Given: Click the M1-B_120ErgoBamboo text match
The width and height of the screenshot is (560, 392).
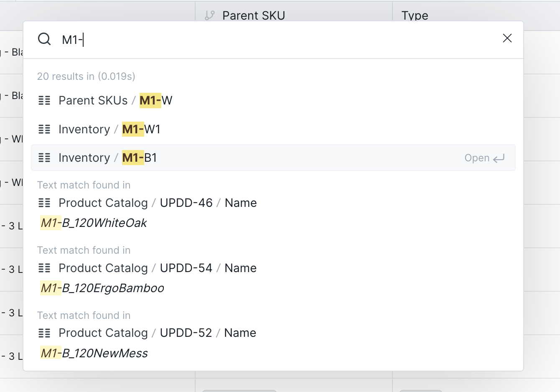Looking at the screenshot, I should [102, 288].
